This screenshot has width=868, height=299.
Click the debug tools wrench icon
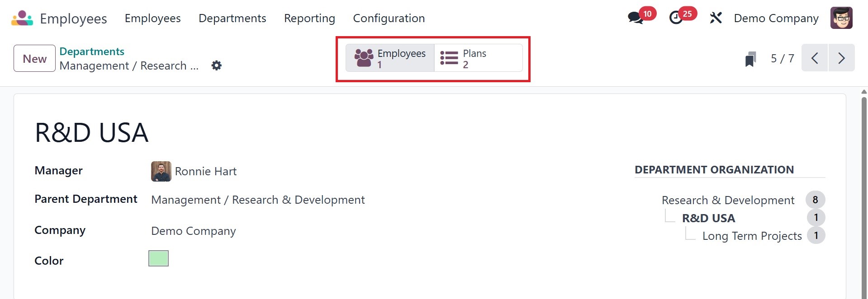(716, 18)
